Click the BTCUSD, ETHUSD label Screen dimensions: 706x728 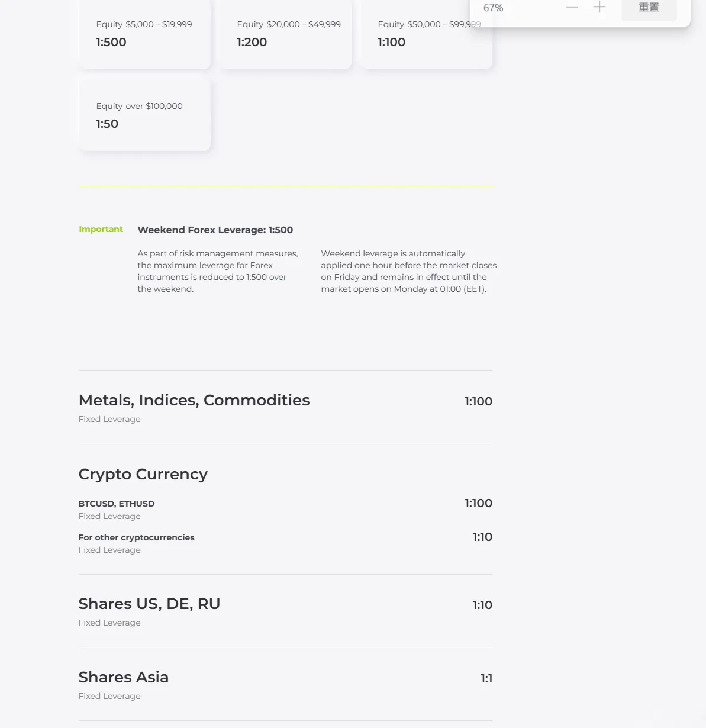click(117, 504)
